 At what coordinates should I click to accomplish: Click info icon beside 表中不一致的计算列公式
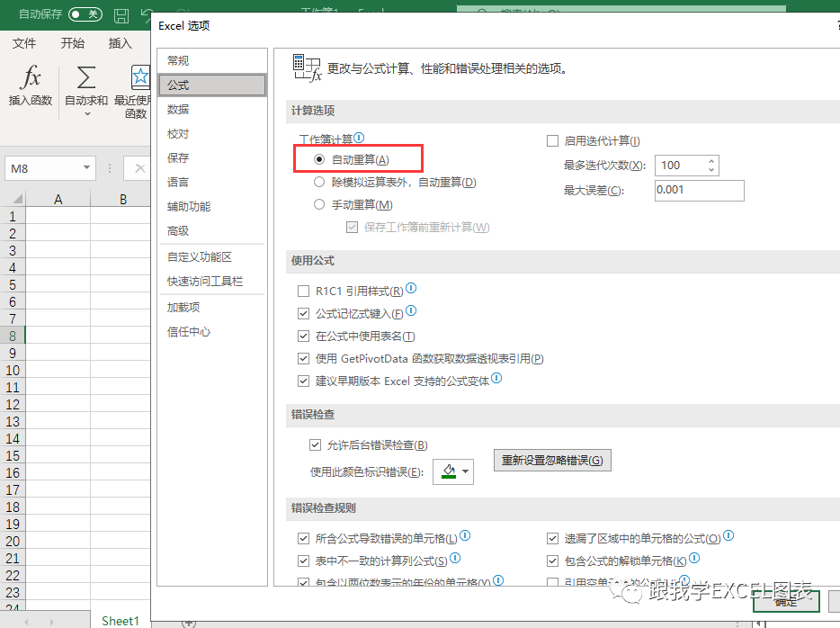click(x=455, y=559)
